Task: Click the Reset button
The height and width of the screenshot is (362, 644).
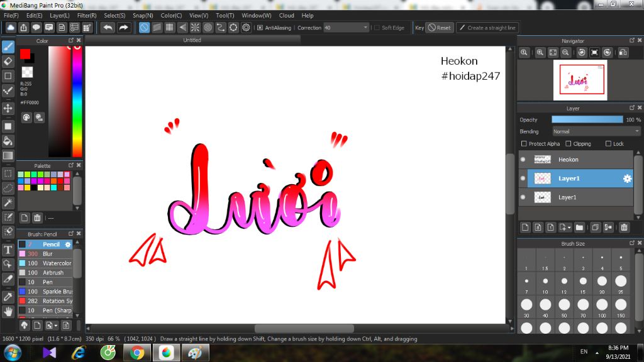Action: tap(440, 28)
